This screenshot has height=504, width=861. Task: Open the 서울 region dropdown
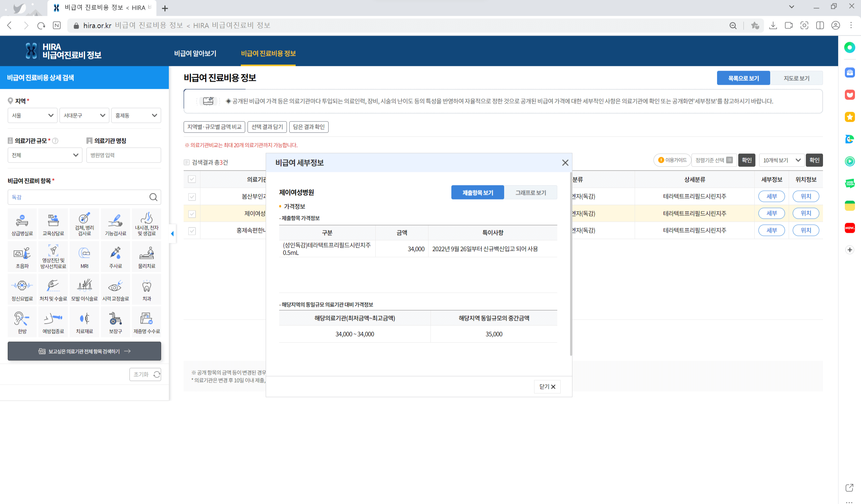(33, 115)
